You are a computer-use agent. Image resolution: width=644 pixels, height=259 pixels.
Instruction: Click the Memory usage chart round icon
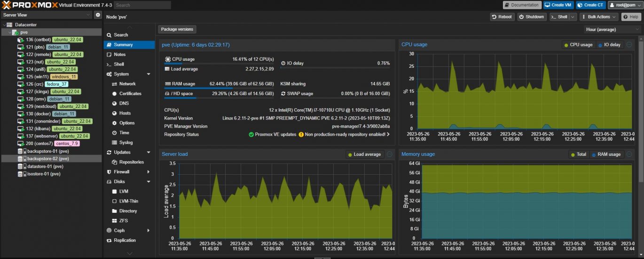(629, 154)
